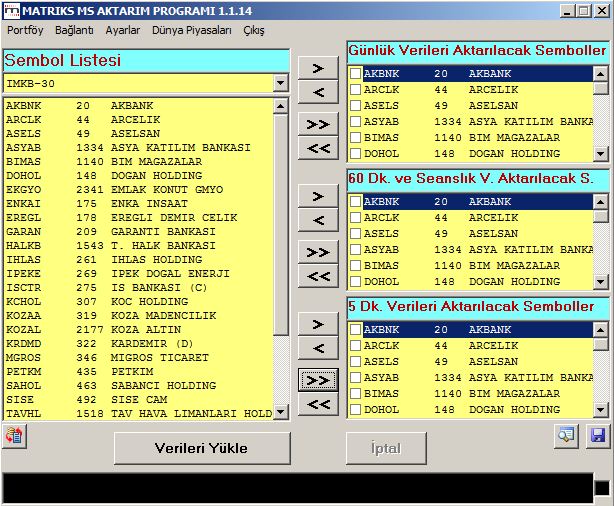The height and width of the screenshot is (506, 614).
Task: Check ARCLK in 5 Dk. Verileri list
Action: pyautogui.click(x=355, y=346)
